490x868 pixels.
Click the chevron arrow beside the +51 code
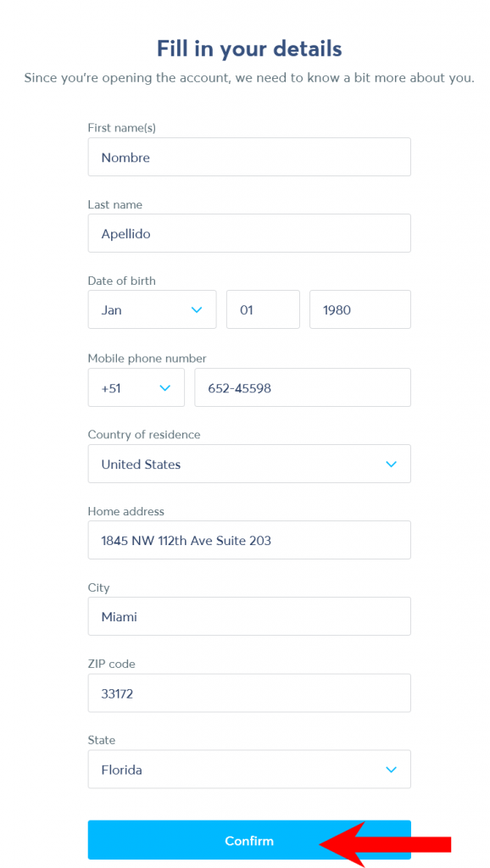point(165,388)
